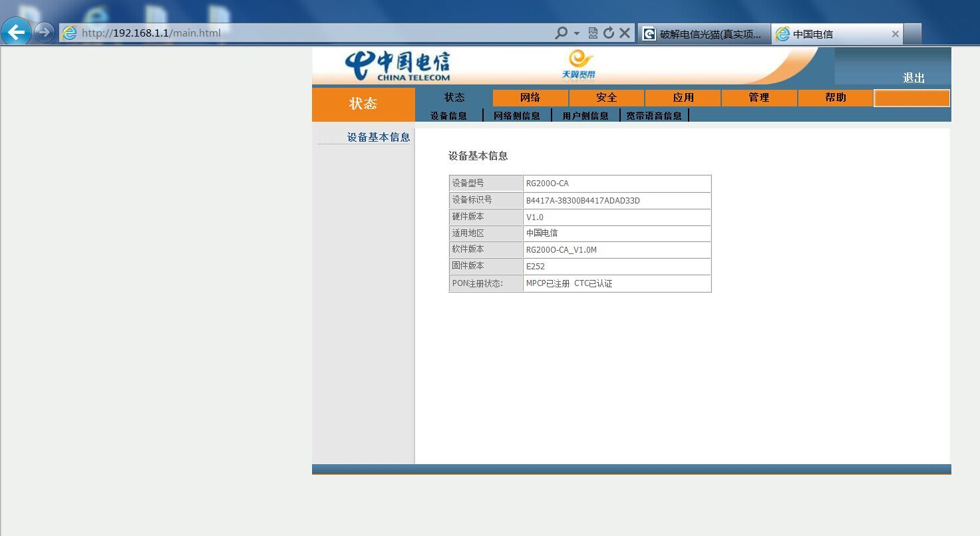The image size is (980, 536).
Task: Click the PON status MPCP已注册 CTC已认证
Action: tap(569, 283)
